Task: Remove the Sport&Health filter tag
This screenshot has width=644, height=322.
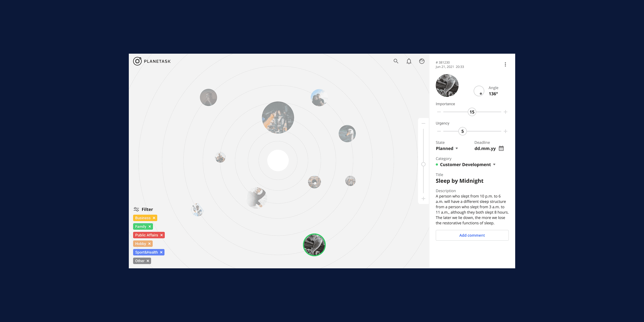Action: [x=161, y=252]
